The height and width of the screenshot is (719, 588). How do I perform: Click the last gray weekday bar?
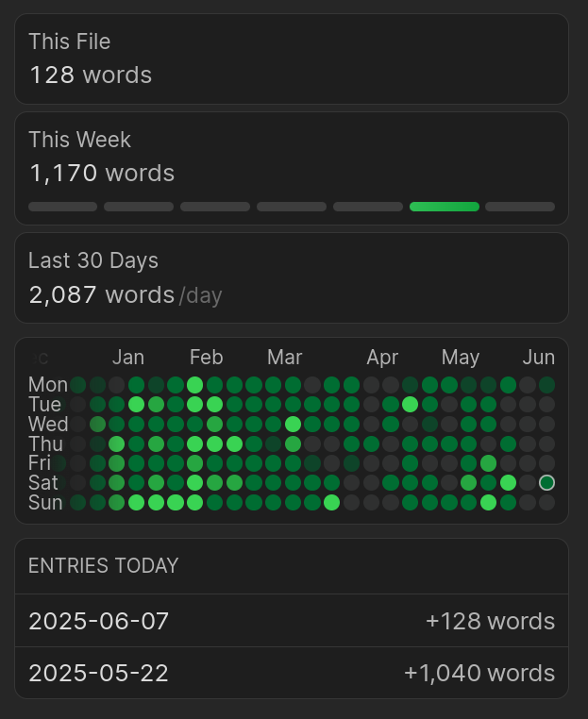[x=520, y=207]
